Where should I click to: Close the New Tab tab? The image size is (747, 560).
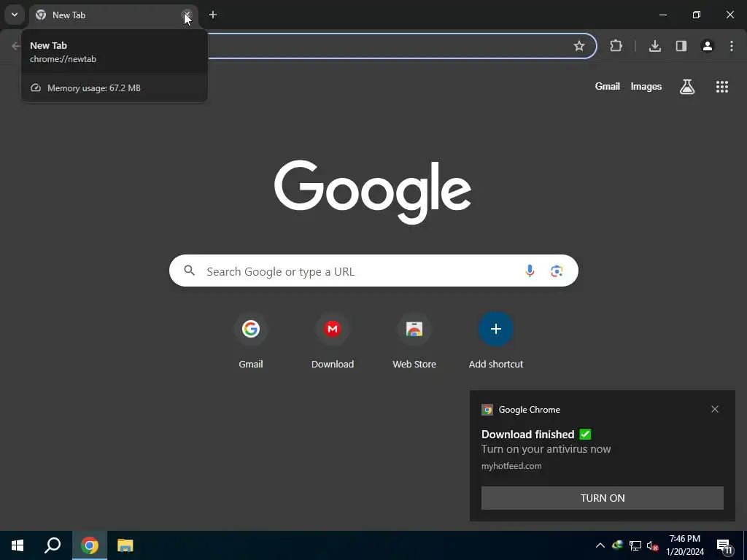187,15
